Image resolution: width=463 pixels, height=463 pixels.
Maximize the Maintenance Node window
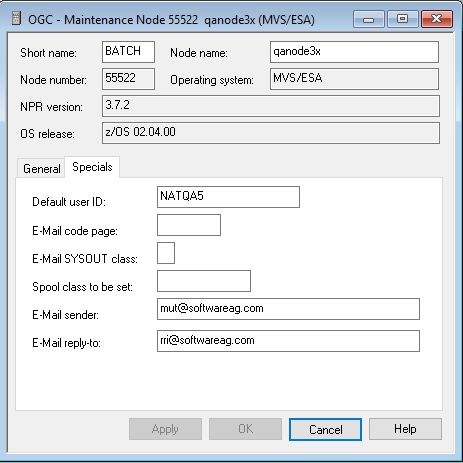(403, 19)
